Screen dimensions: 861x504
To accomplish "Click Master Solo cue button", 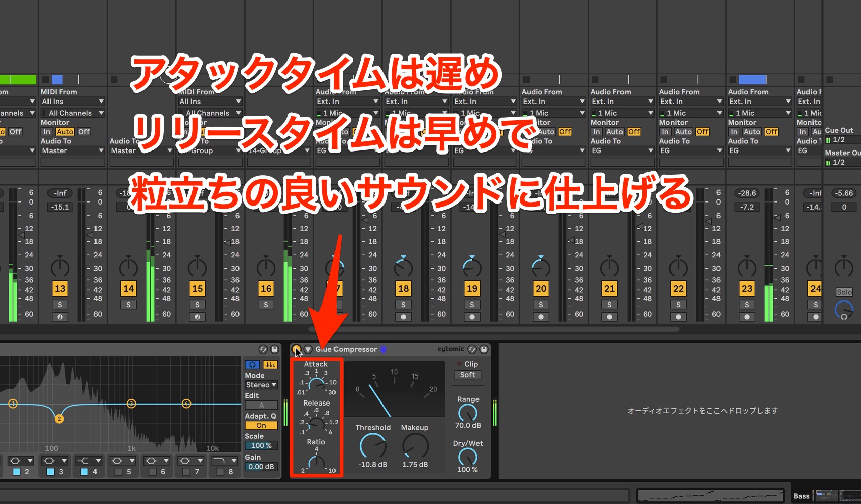I will tap(844, 292).
